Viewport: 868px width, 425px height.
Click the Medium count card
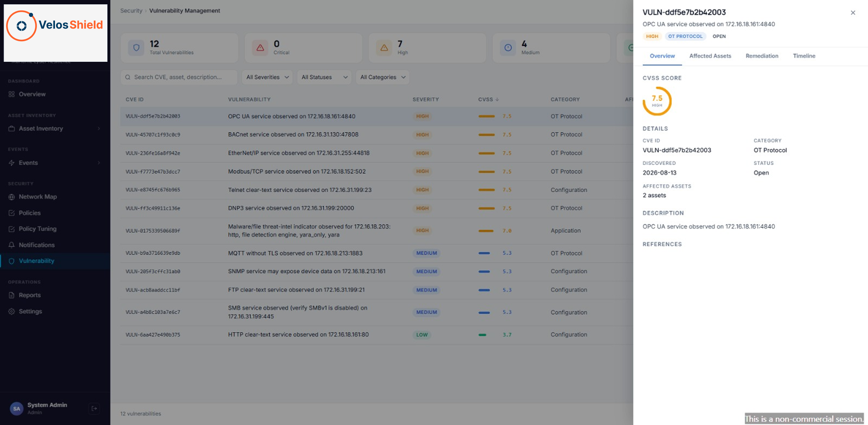coord(551,48)
